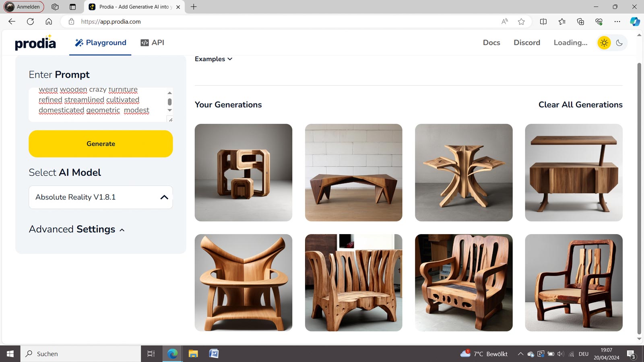Open browser Collections icon
Viewport: 644px width, 362px height.
580,22
